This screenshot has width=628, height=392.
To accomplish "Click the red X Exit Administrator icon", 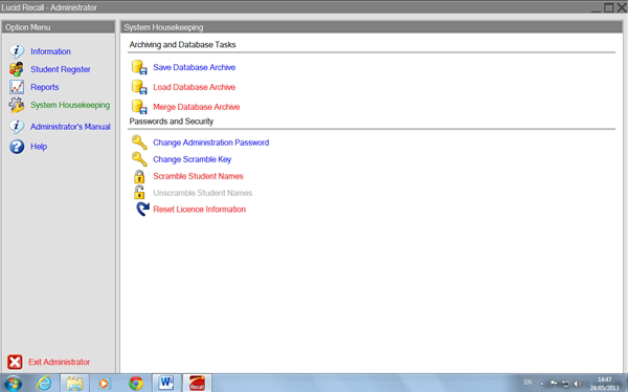I will click(15, 362).
